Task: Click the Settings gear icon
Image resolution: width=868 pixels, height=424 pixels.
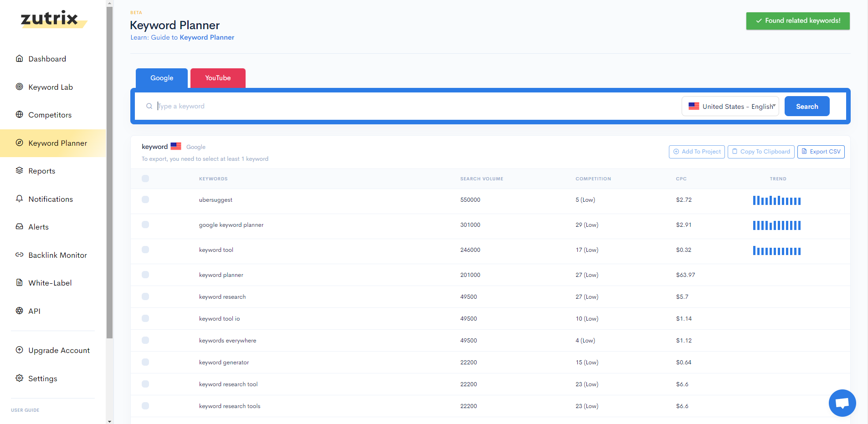Action: (19, 378)
